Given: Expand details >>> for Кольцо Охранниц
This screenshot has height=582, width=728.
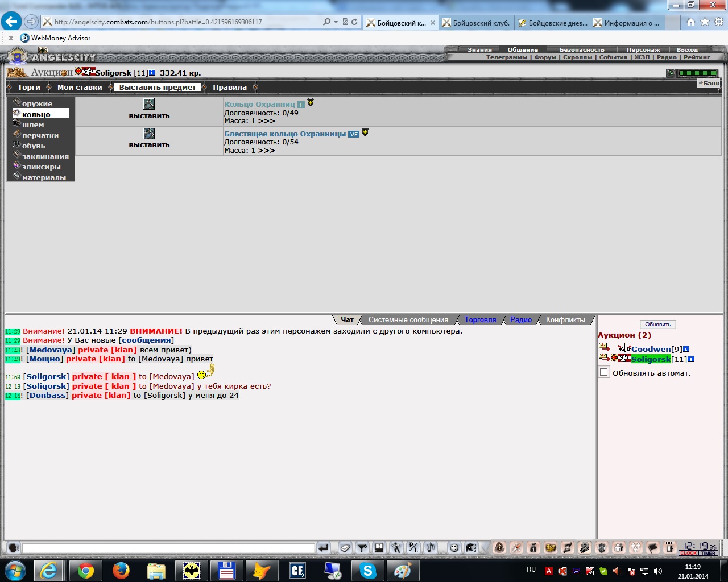Looking at the screenshot, I should 266,121.
